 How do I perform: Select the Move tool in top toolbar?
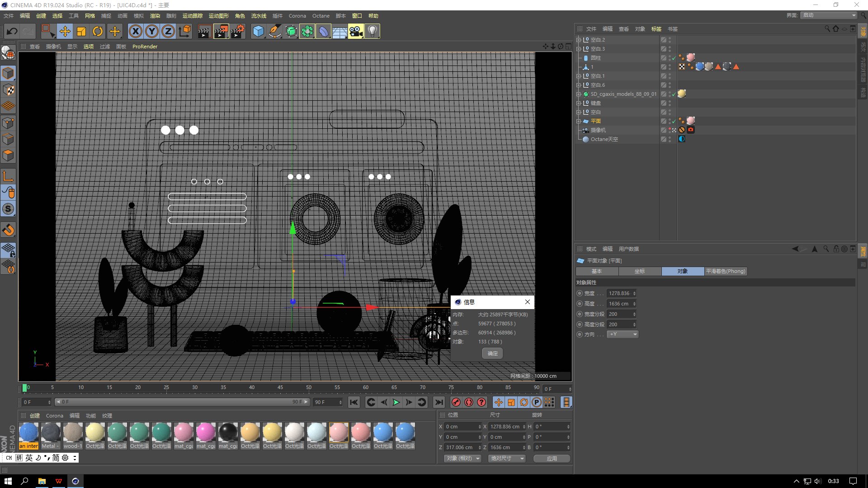[x=65, y=31]
